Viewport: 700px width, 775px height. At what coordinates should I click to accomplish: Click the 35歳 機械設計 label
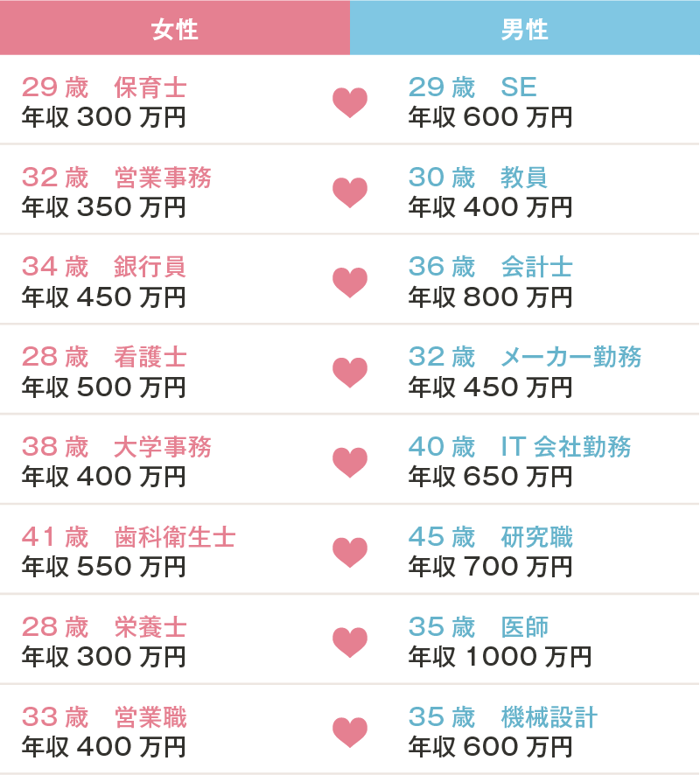point(503,716)
